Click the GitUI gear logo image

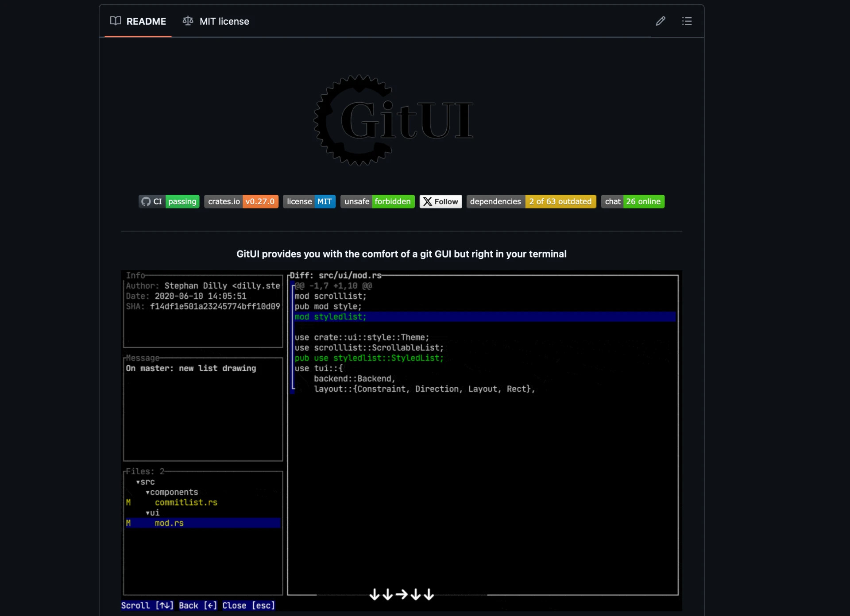tap(394, 120)
